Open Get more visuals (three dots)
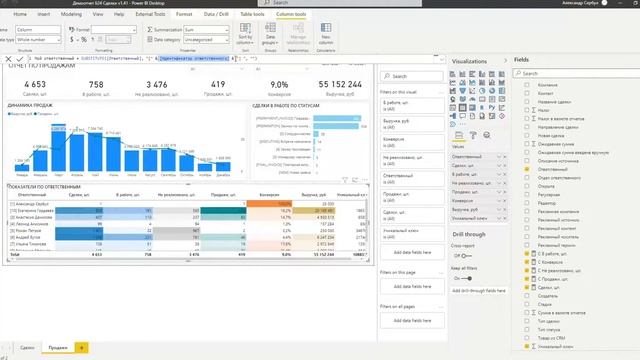Image resolution: width=640 pixels, height=360 pixels. [462, 124]
